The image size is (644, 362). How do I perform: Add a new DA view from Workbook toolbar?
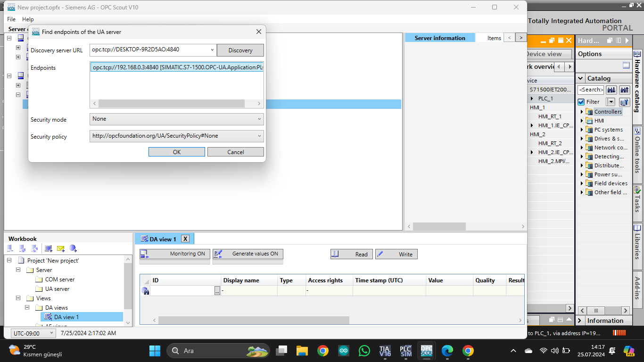coord(49,248)
